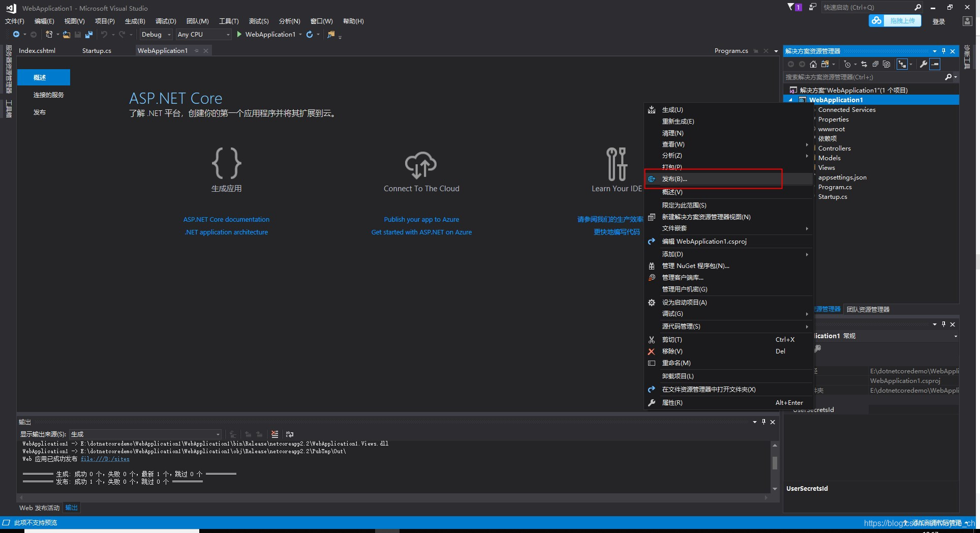This screenshot has width=980, height=533.
Task: Click the Navigate Backward toolbar icon
Action: coord(16,35)
